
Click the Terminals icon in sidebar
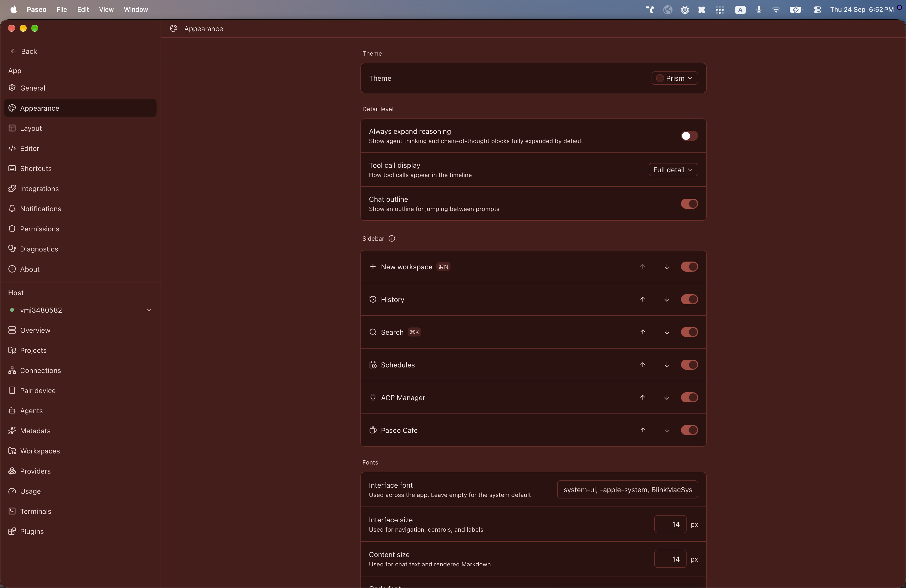[12, 511]
